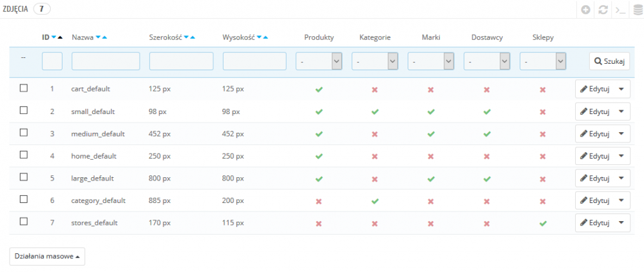The height and width of the screenshot is (272, 644).
Task: Click the 7 records count badge
Action: (x=41, y=9)
